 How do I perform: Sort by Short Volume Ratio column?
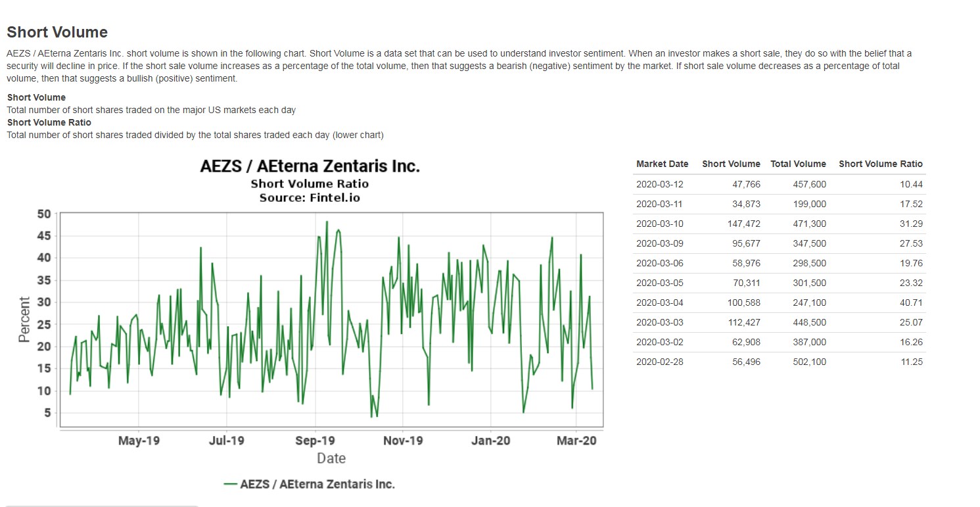(881, 164)
